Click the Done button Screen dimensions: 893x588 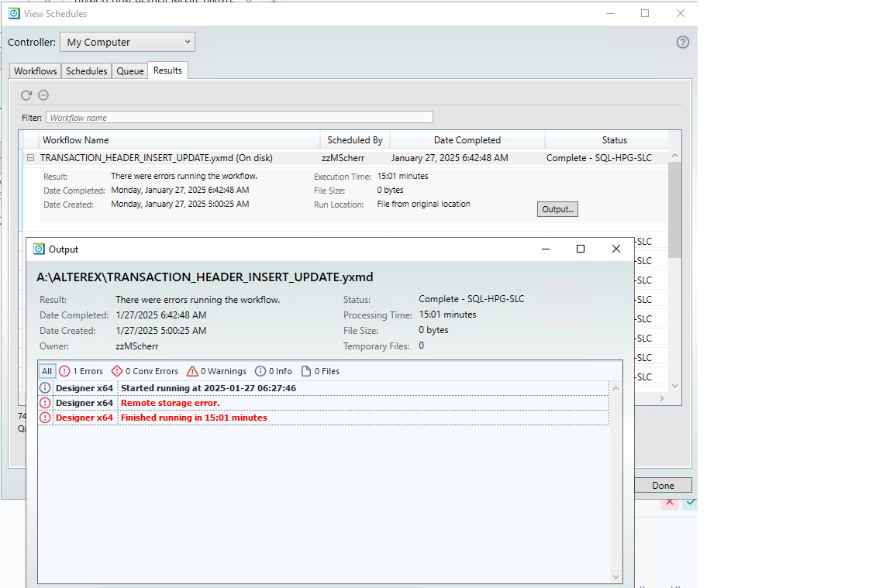click(x=664, y=484)
